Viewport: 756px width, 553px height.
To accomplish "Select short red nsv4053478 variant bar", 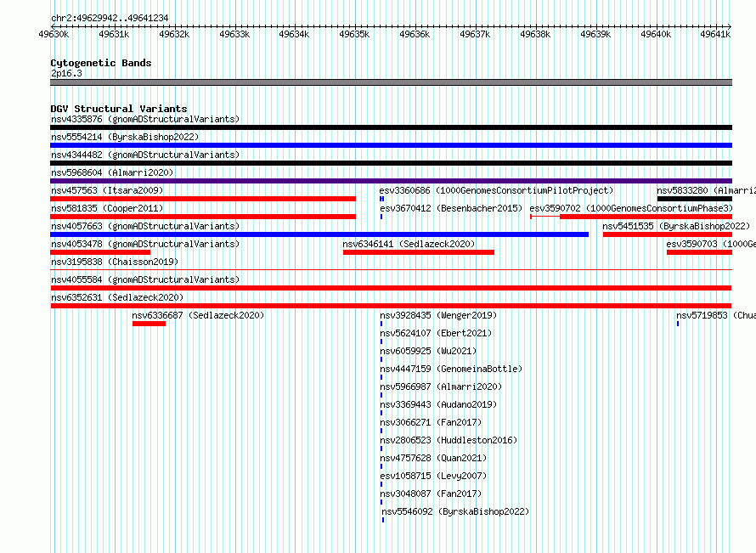I will [x=100, y=252].
